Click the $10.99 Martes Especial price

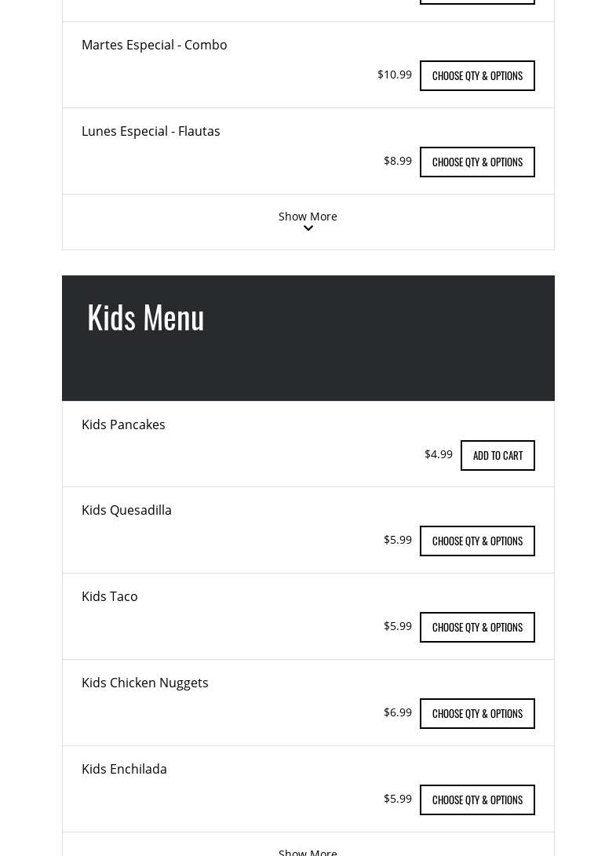[x=394, y=75]
